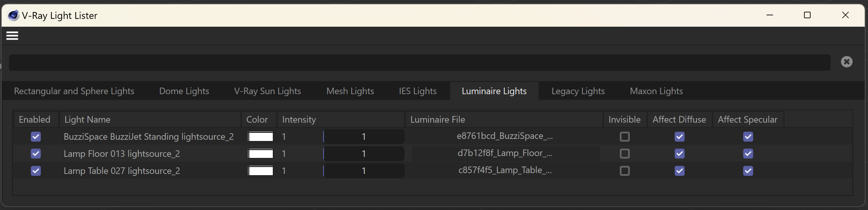This screenshot has width=868, height=210.
Task: Click the e8761bcd_BuzziSpace luminaire file
Action: (x=505, y=136)
